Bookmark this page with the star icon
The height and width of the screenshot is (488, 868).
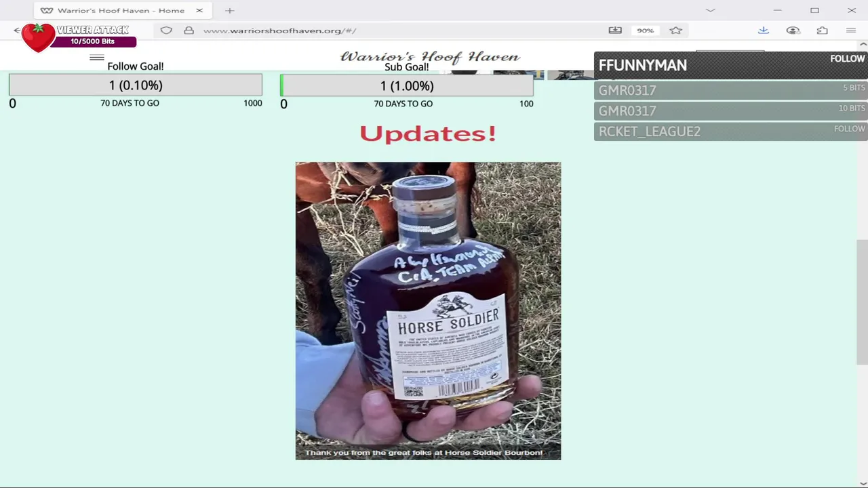(675, 30)
